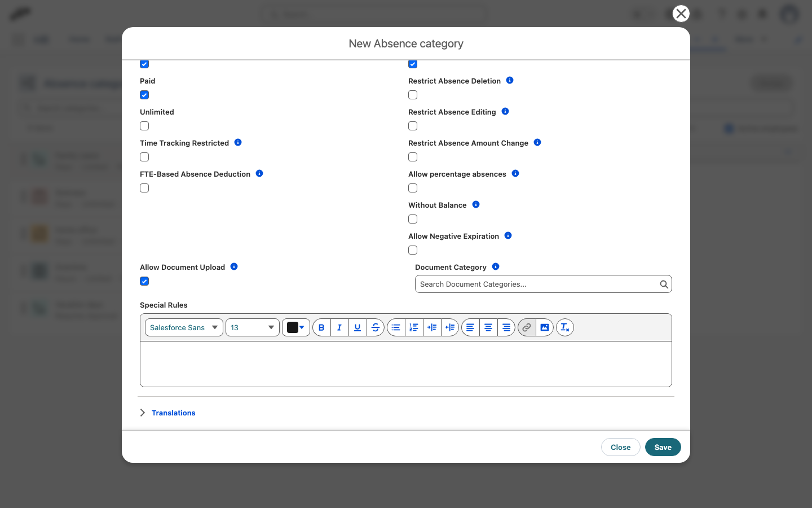Click the search icon in Document Category field
Viewport: 812px width, 508px height.
(x=664, y=284)
